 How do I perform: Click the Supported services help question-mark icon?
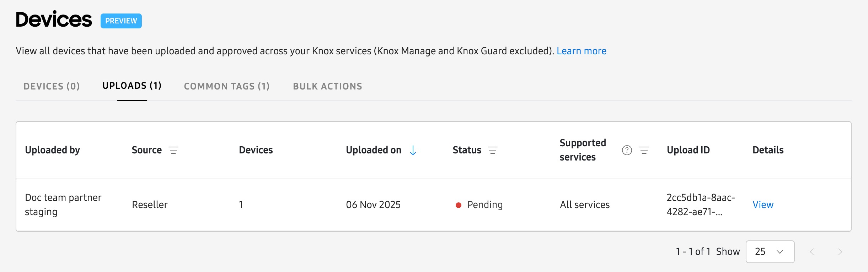coord(627,150)
